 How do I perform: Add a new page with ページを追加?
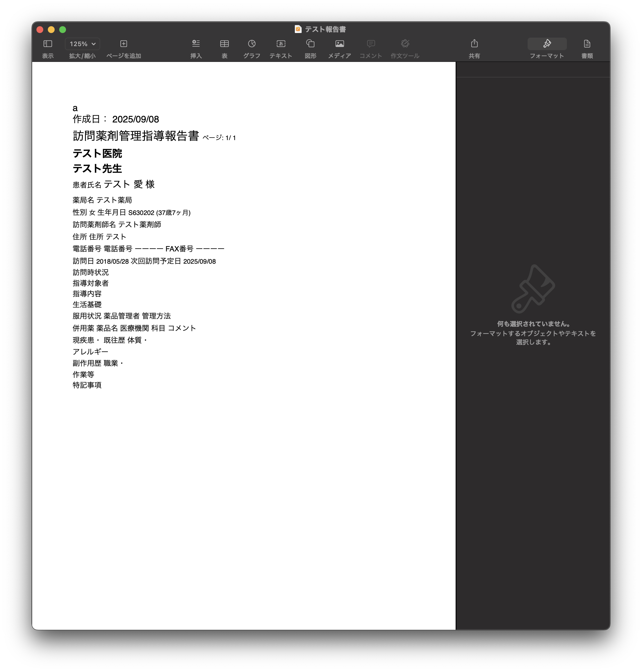pyautogui.click(x=124, y=48)
